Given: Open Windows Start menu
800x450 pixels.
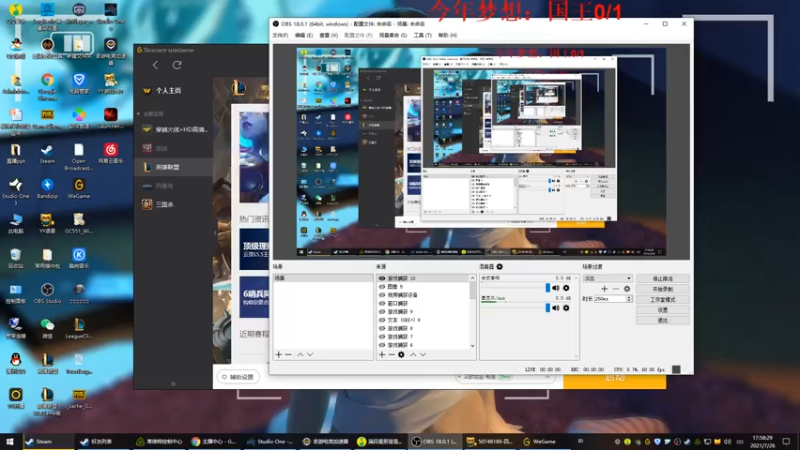Looking at the screenshot, I should 10,441.
